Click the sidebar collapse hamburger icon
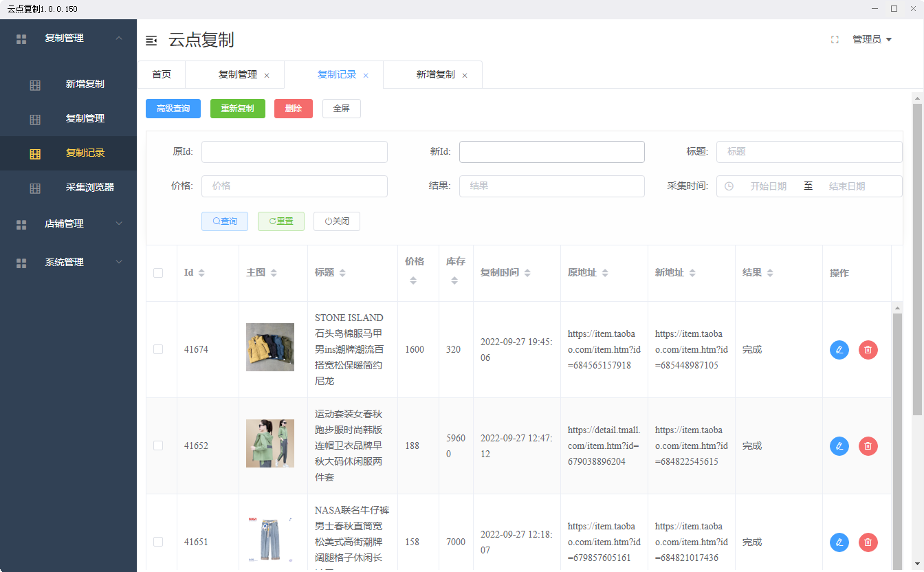This screenshot has height=572, width=924. coord(151,40)
